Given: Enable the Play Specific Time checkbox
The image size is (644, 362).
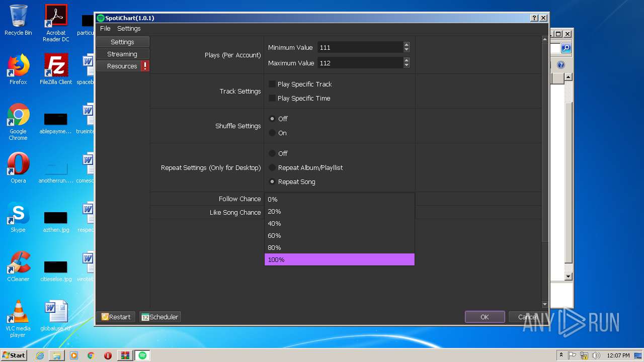Looking at the screenshot, I should (x=272, y=98).
